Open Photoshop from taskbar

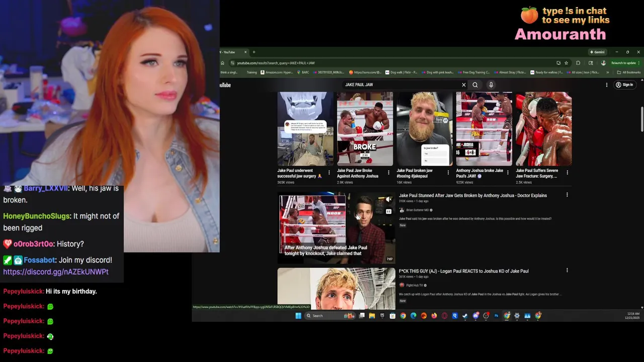tap(496, 316)
